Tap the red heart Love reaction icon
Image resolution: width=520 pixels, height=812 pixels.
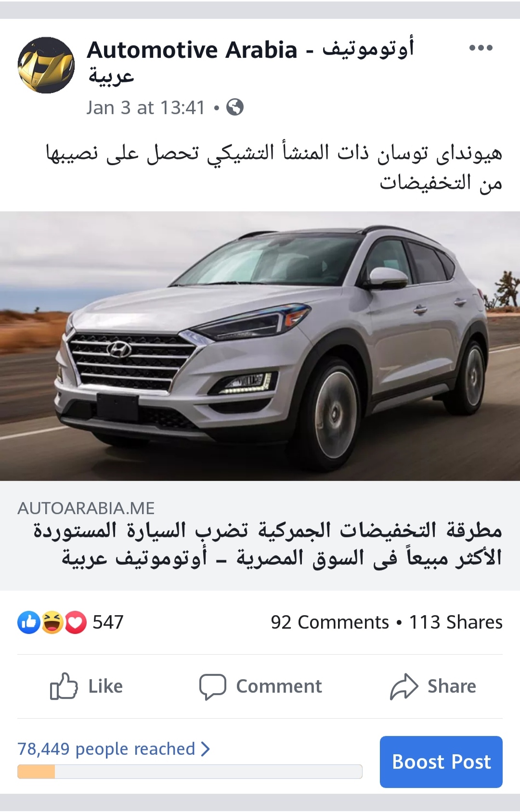pyautogui.click(x=75, y=622)
